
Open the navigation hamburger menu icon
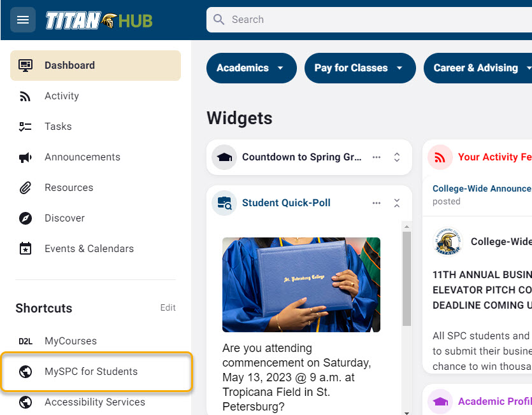[x=23, y=20]
